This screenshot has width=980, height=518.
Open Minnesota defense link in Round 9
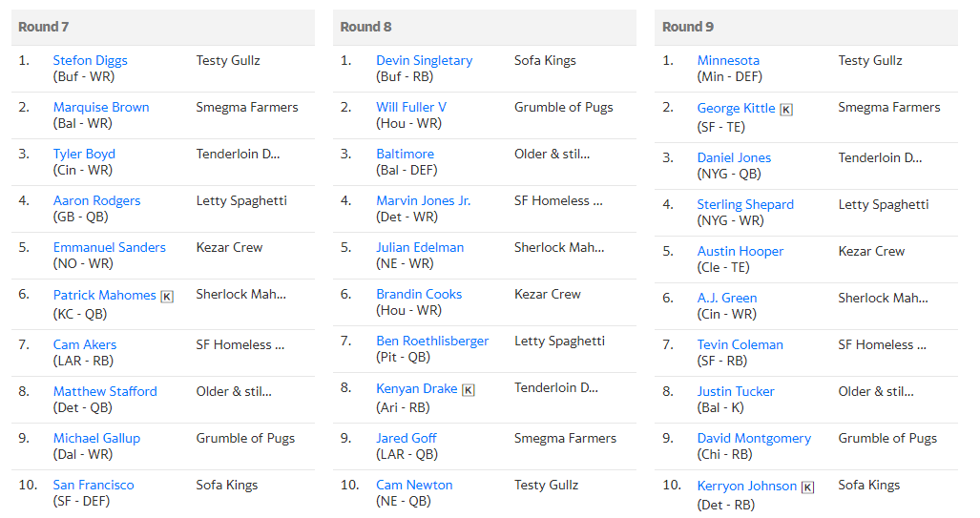tap(728, 61)
